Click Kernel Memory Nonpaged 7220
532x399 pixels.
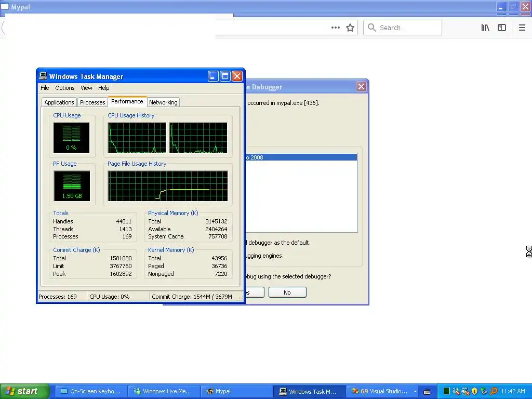click(x=221, y=274)
